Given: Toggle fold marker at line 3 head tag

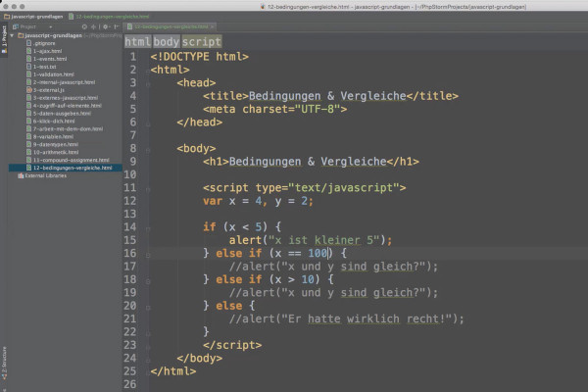Looking at the screenshot, I should pyautogui.click(x=148, y=84).
